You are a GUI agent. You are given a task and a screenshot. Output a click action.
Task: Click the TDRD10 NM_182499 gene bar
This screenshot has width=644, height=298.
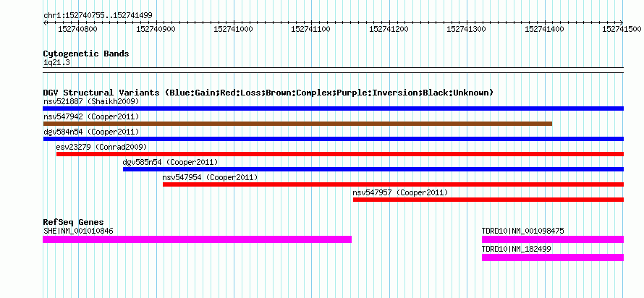pyautogui.click(x=553, y=257)
